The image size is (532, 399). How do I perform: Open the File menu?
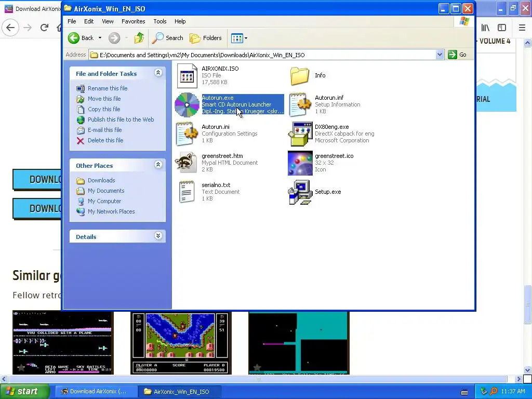click(72, 21)
